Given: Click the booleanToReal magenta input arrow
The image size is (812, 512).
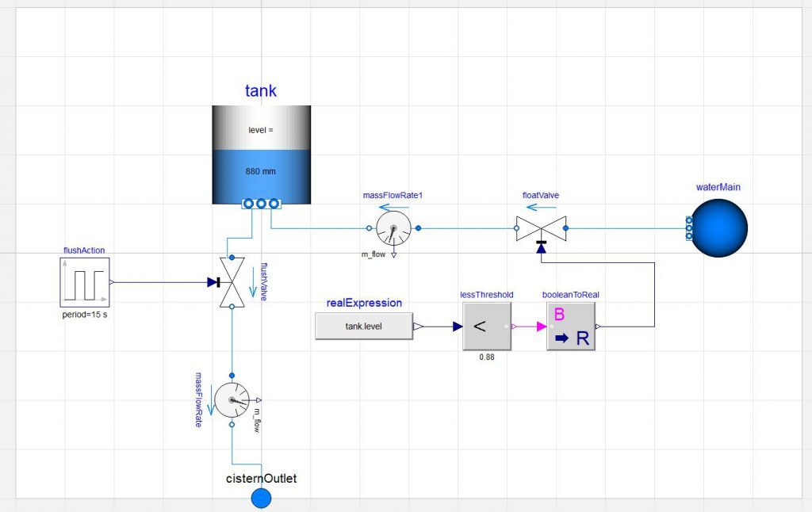Looking at the screenshot, I should tap(542, 327).
